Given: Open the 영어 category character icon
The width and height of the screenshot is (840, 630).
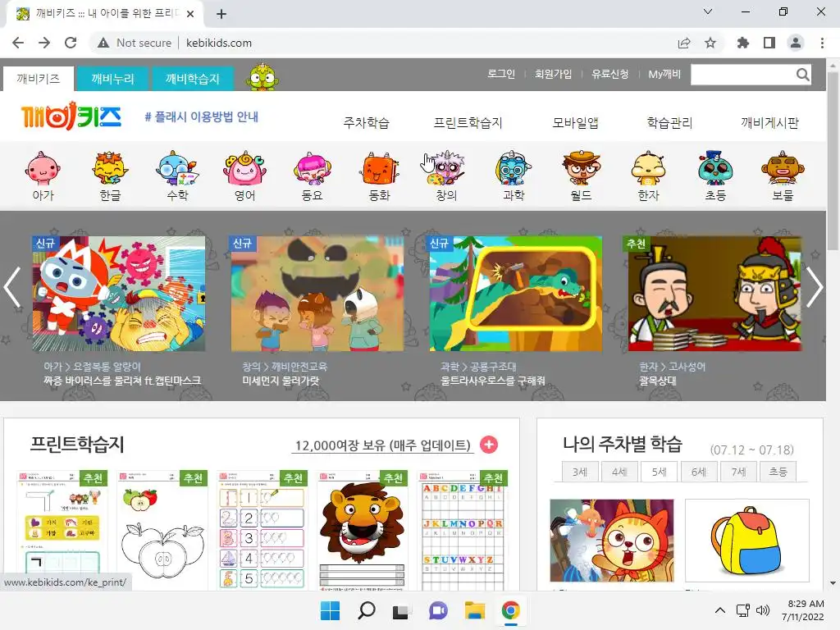Looking at the screenshot, I should point(244,168).
